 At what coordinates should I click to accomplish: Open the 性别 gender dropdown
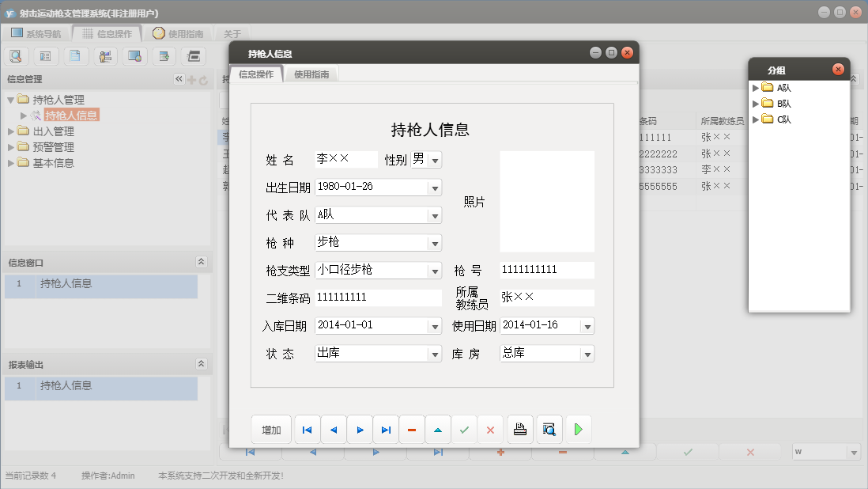pyautogui.click(x=434, y=159)
